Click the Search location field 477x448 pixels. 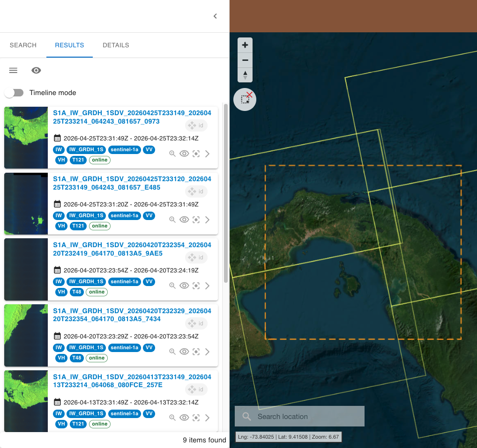click(299, 416)
